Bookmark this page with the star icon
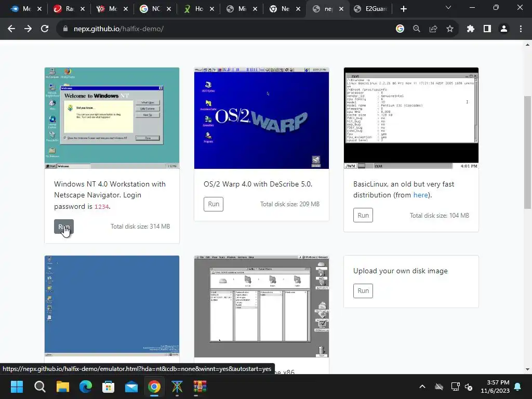The image size is (532, 399). tap(450, 29)
